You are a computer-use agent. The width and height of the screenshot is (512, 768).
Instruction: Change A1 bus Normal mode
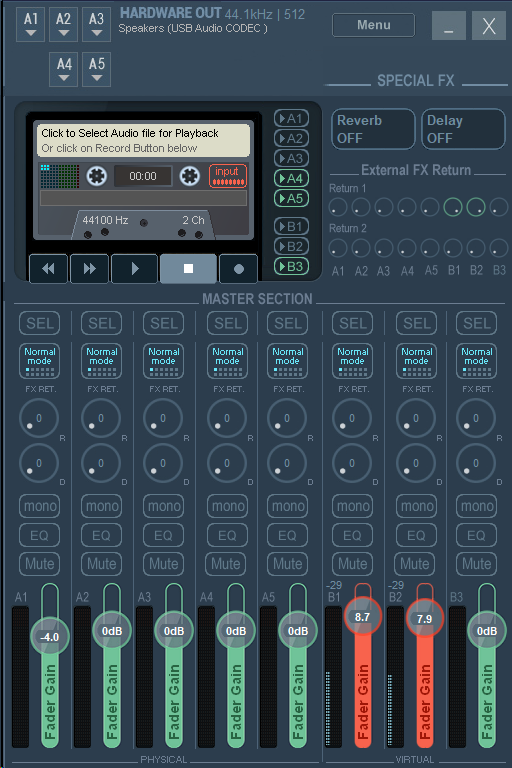click(x=40, y=361)
